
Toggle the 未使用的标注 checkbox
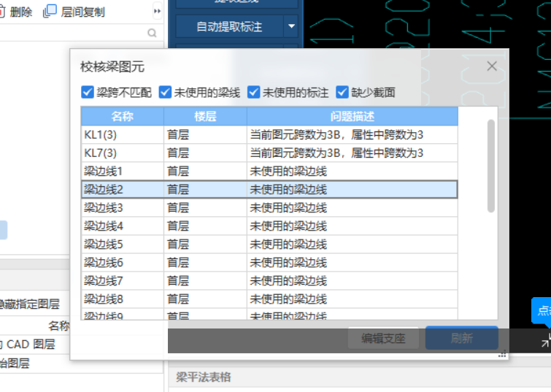tap(253, 93)
